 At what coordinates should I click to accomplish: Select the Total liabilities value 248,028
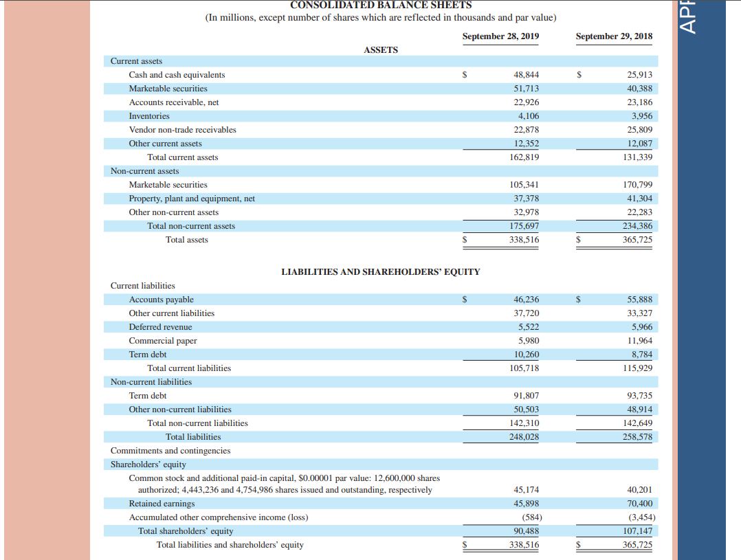click(526, 436)
